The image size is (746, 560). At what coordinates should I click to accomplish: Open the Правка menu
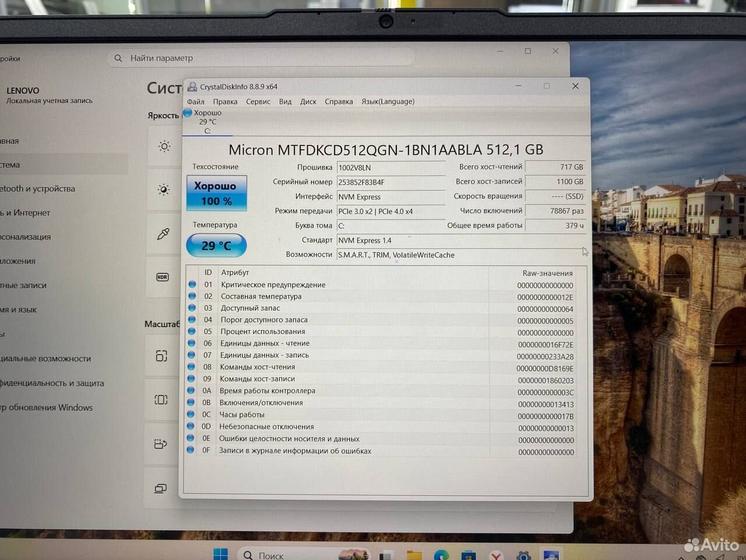point(225,101)
